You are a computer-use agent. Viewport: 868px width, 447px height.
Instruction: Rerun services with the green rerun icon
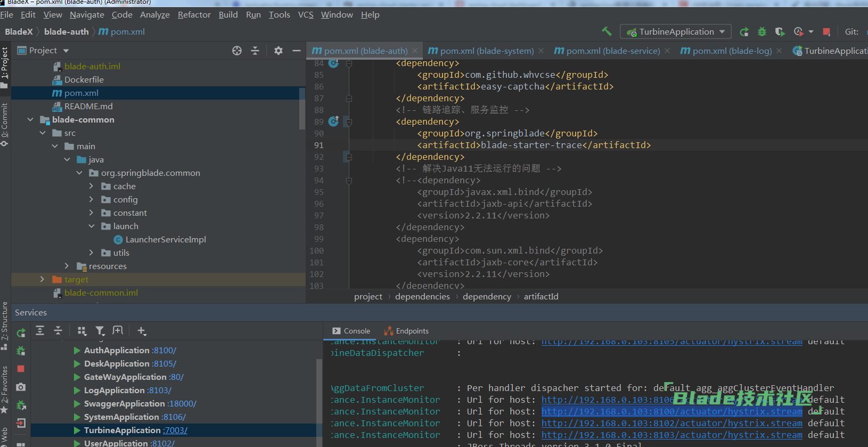pos(21,333)
